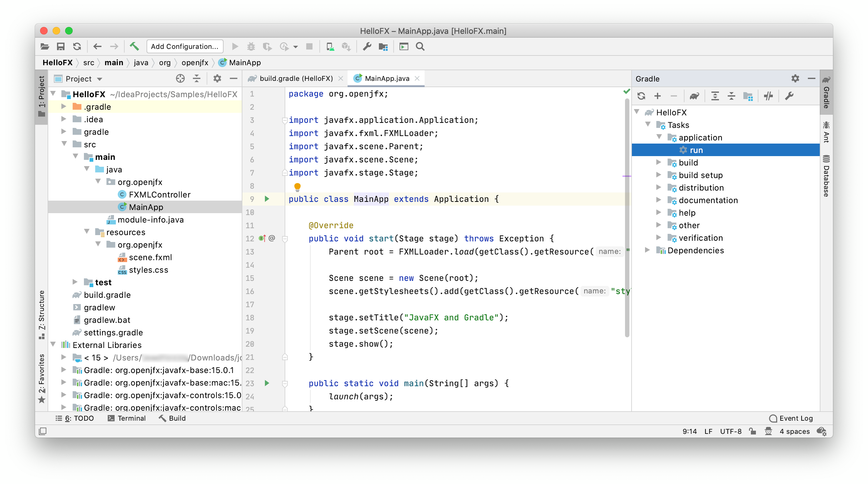Select opened file locate target icon
868x484 pixels.
[180, 79]
